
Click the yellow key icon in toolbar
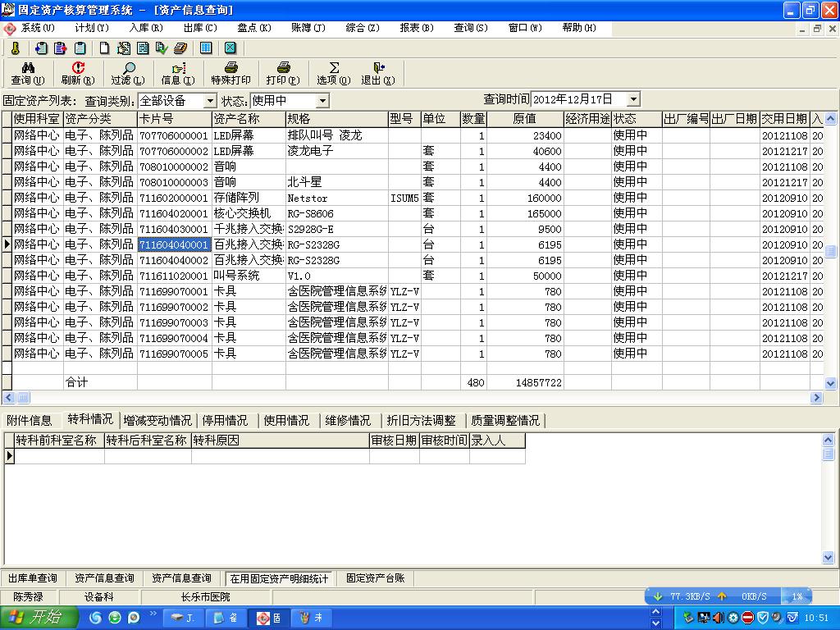click(16, 48)
